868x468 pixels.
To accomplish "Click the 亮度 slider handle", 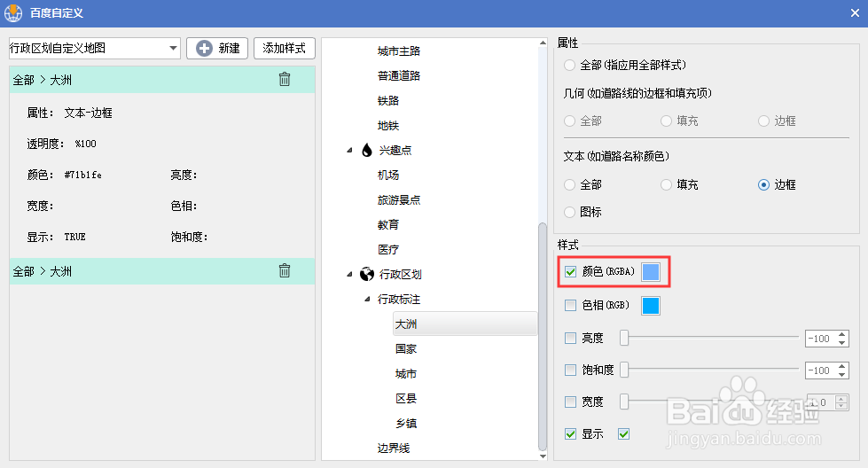I will (624, 338).
